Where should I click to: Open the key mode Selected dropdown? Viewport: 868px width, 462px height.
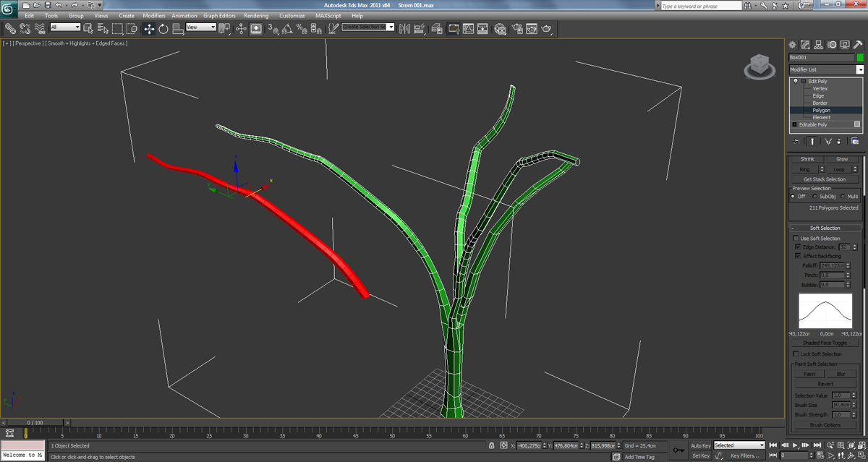click(x=739, y=445)
